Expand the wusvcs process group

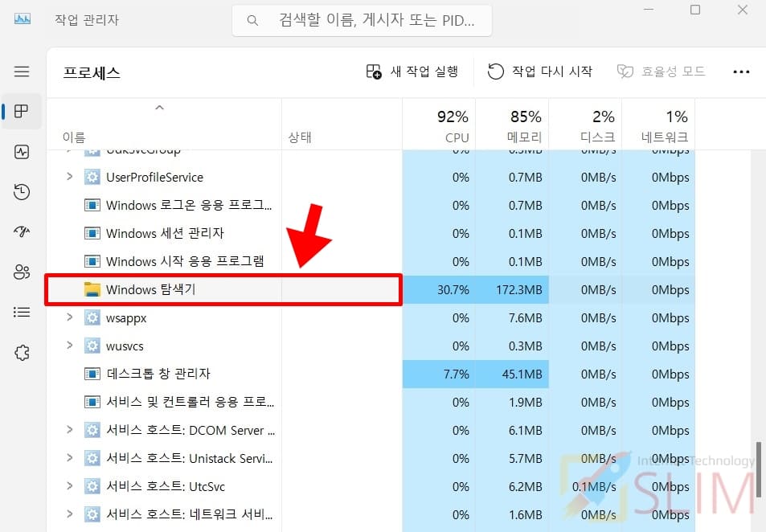click(x=69, y=346)
